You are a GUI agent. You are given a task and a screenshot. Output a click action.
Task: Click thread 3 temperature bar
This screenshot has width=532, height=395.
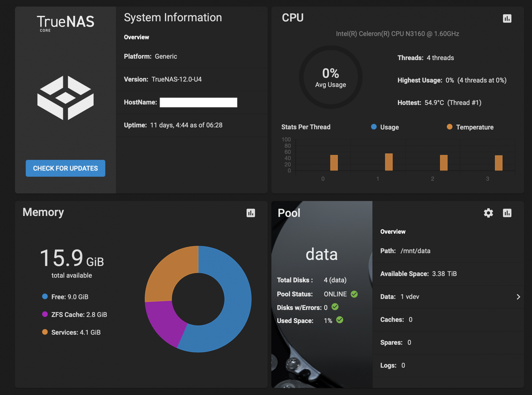tap(499, 163)
